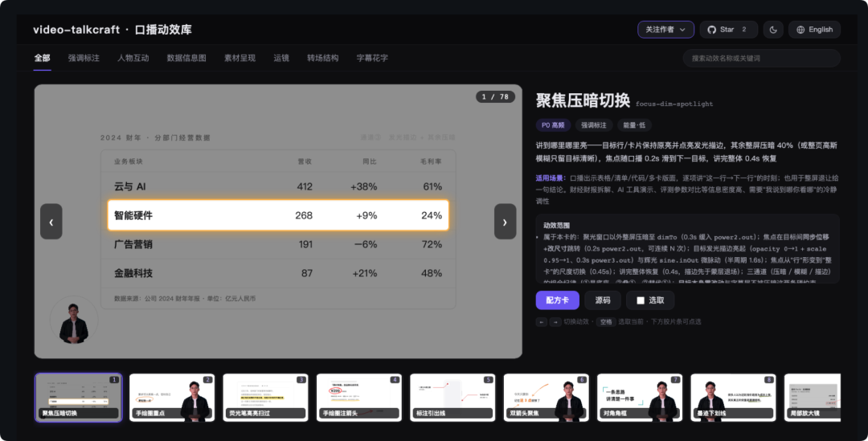The image size is (868, 441).
Task: Select thumbnail 局部放大镜
Action: pos(812,398)
